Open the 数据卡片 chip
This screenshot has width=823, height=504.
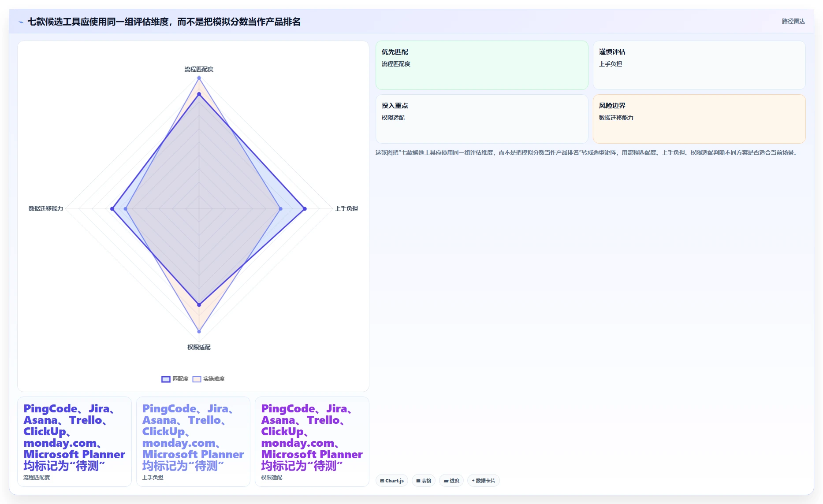[483, 481]
